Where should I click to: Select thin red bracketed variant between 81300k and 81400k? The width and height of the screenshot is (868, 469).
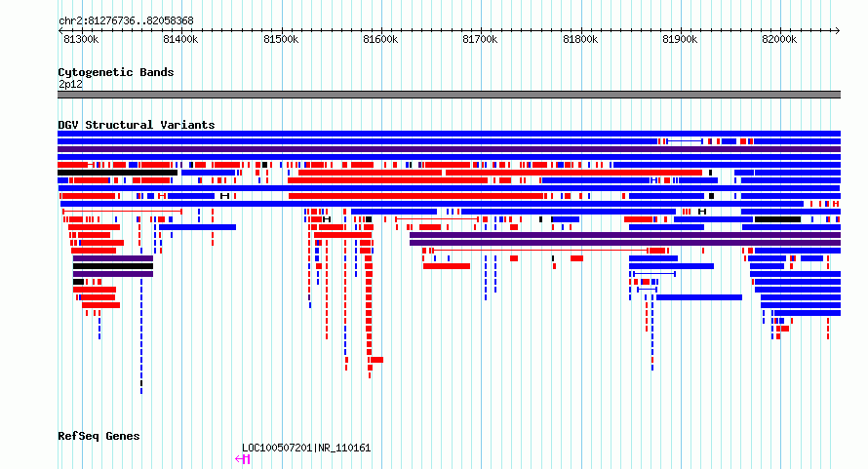(122, 212)
